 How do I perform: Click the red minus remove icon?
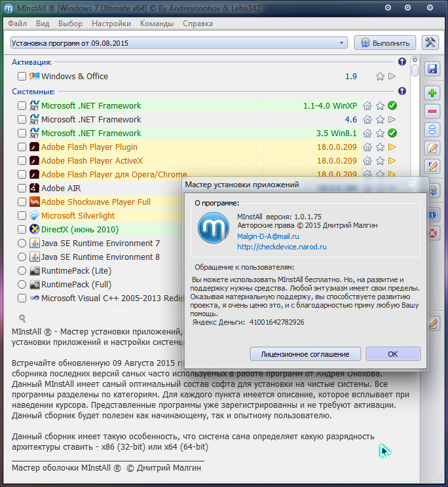[x=432, y=111]
